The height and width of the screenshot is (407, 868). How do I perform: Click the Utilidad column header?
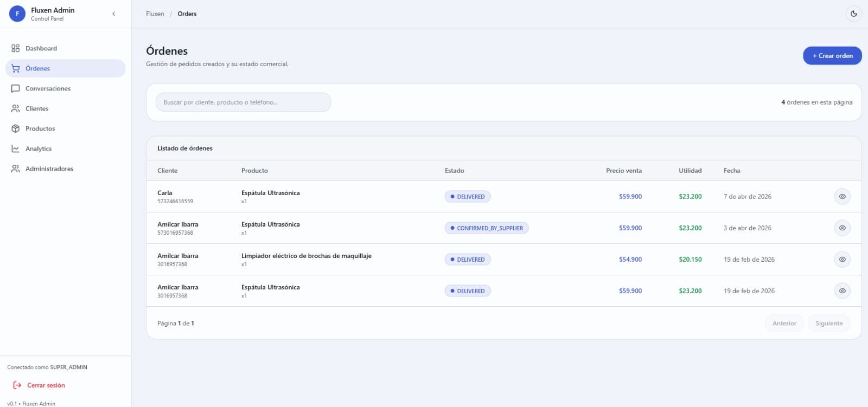(x=690, y=171)
